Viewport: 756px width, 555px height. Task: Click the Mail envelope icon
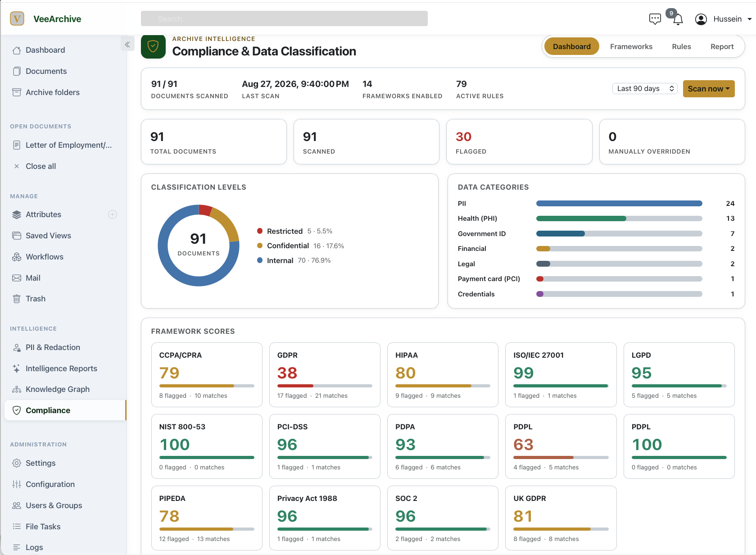[17, 278]
